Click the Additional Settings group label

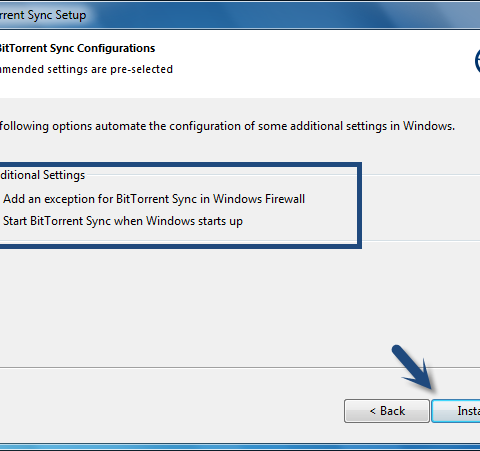pyautogui.click(x=43, y=175)
